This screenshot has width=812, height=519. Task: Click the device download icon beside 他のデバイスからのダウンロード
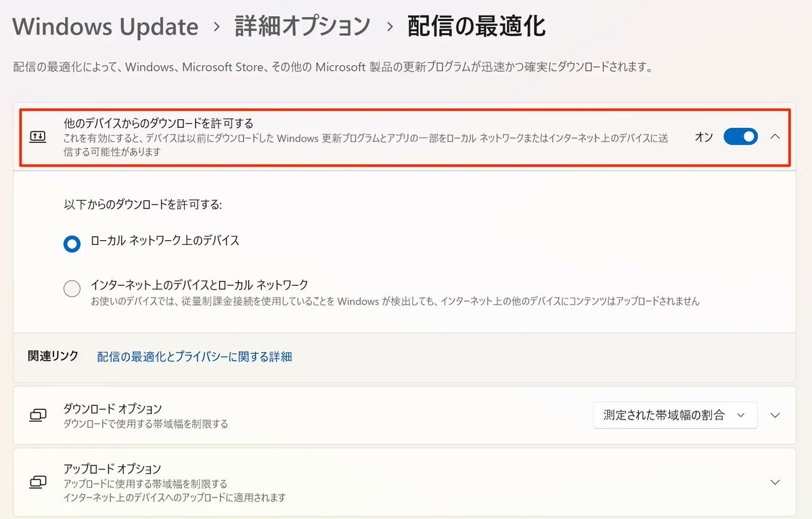[38, 137]
